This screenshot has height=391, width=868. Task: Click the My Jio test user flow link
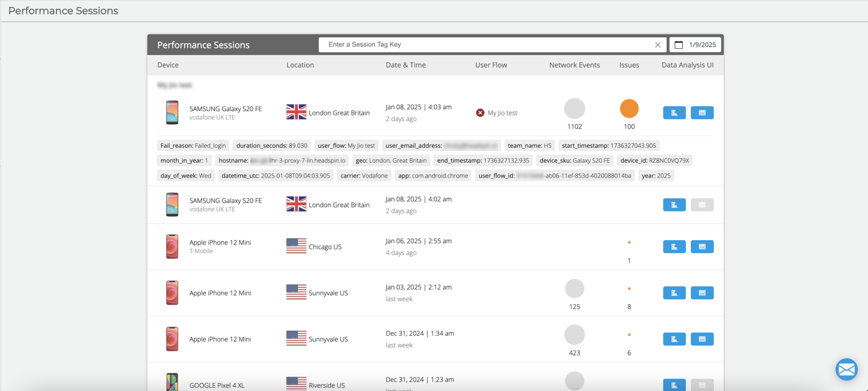pos(502,113)
